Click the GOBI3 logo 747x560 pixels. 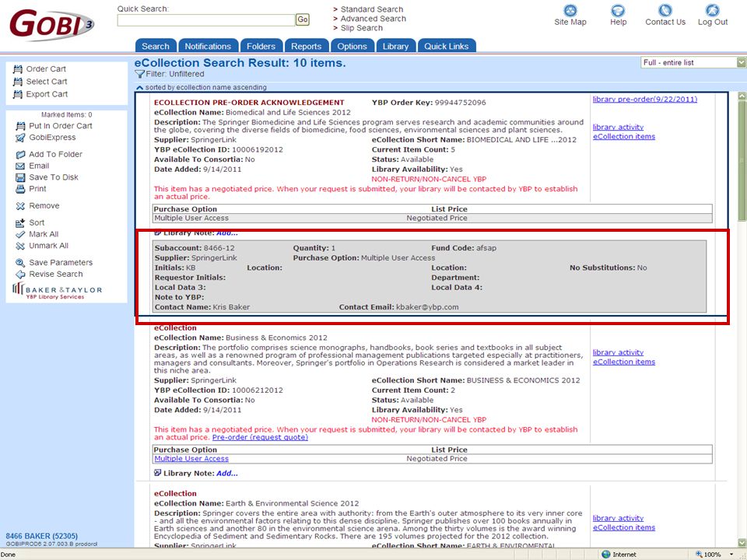[51, 24]
